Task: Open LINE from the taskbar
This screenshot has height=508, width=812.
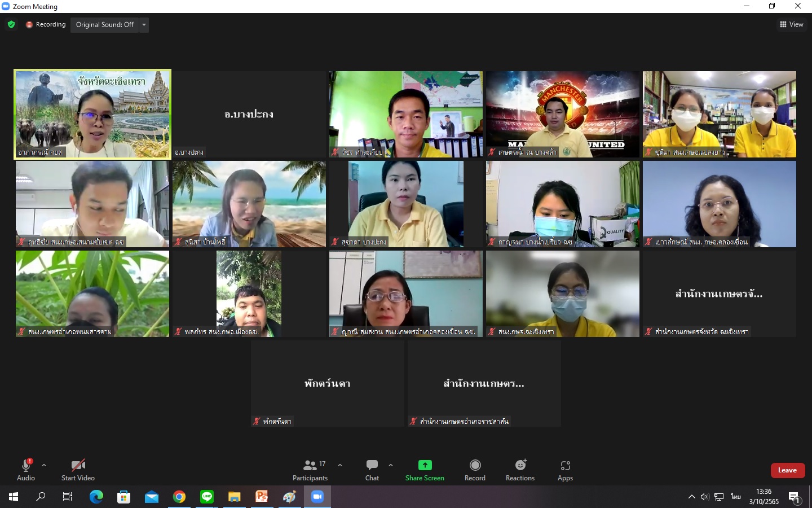Action: (x=207, y=497)
